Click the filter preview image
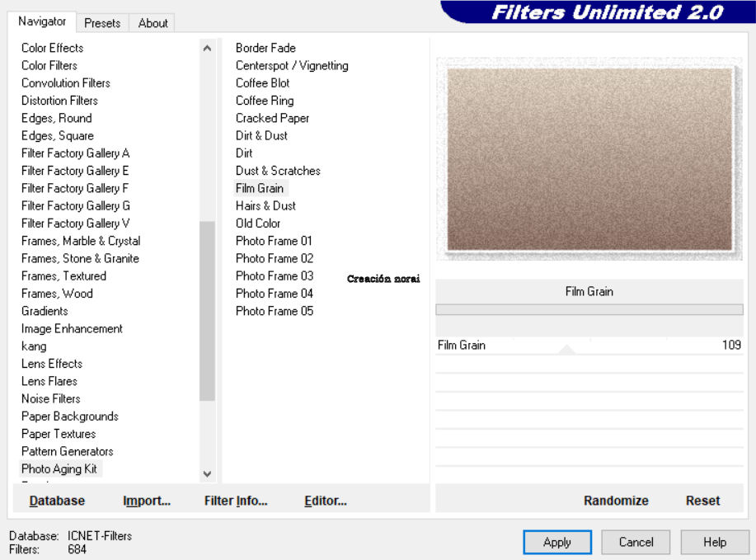The image size is (756, 560). pyautogui.click(x=589, y=159)
